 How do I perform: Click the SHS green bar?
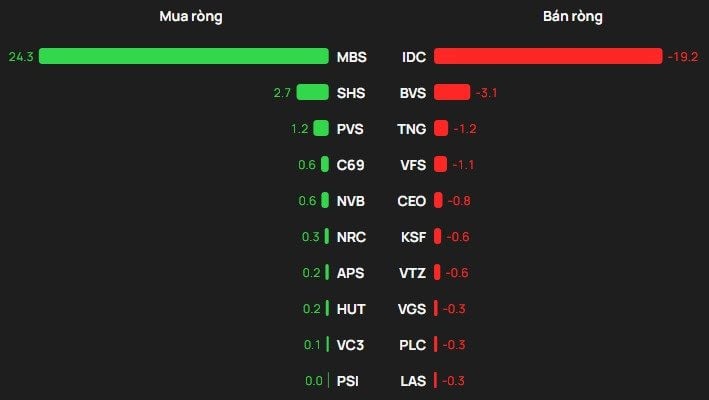(312, 92)
